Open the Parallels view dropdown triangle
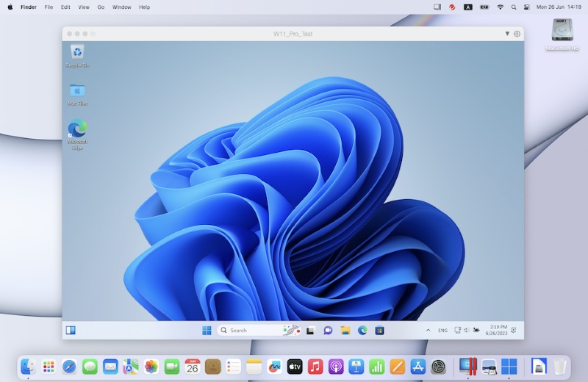The image size is (588, 382). tap(507, 34)
